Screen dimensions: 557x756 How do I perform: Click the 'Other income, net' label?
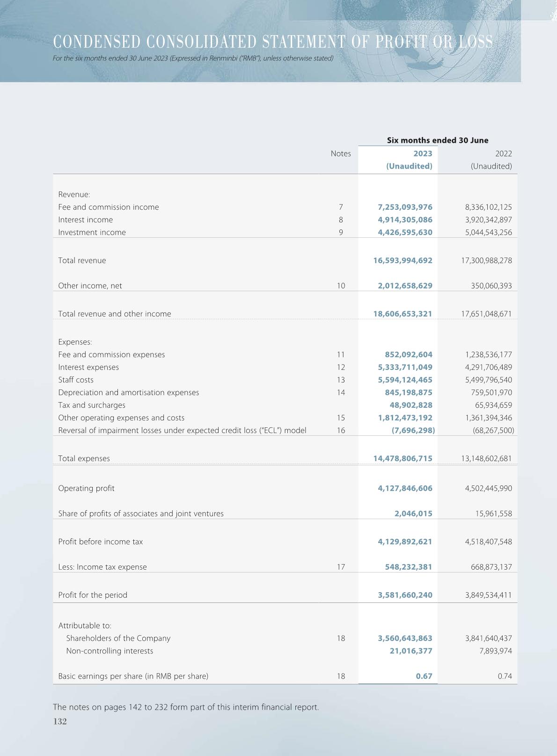pos(90,286)
